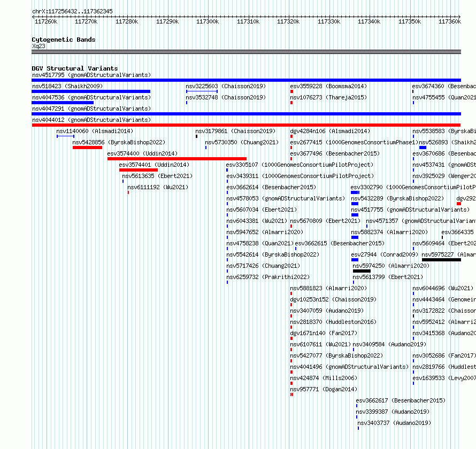This screenshot has height=449, width=476.
Task: Click esv3677496 (Besenbacher2015) label
Action: [x=335, y=153]
